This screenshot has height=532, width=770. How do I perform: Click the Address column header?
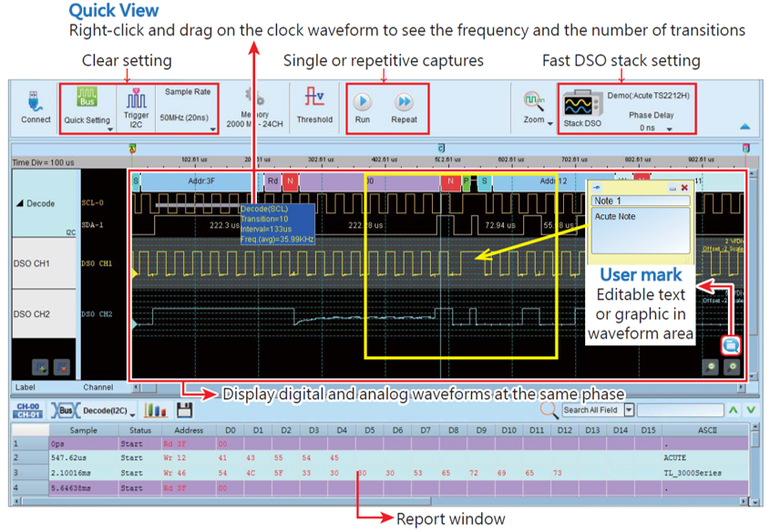coord(189,430)
